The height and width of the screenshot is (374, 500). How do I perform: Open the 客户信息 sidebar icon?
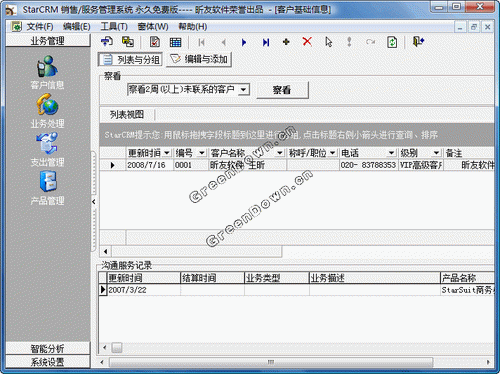click(x=47, y=66)
